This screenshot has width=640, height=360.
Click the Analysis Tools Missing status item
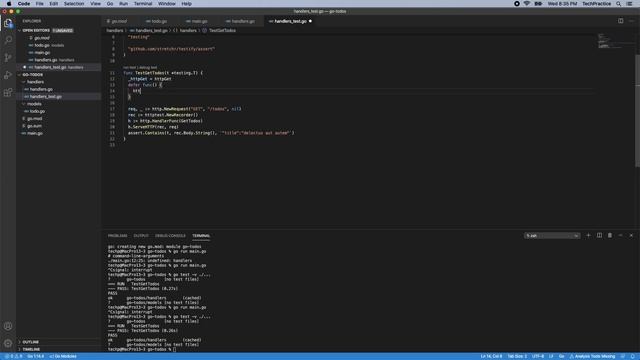pyautogui.click(x=592, y=356)
